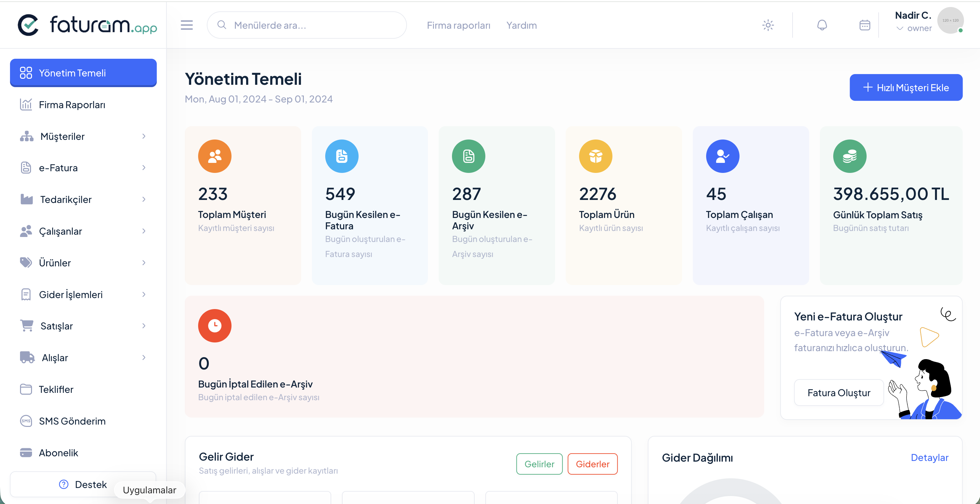The image size is (980, 504).
Task: Click the SMS Gönderim icon
Action: [26, 421]
